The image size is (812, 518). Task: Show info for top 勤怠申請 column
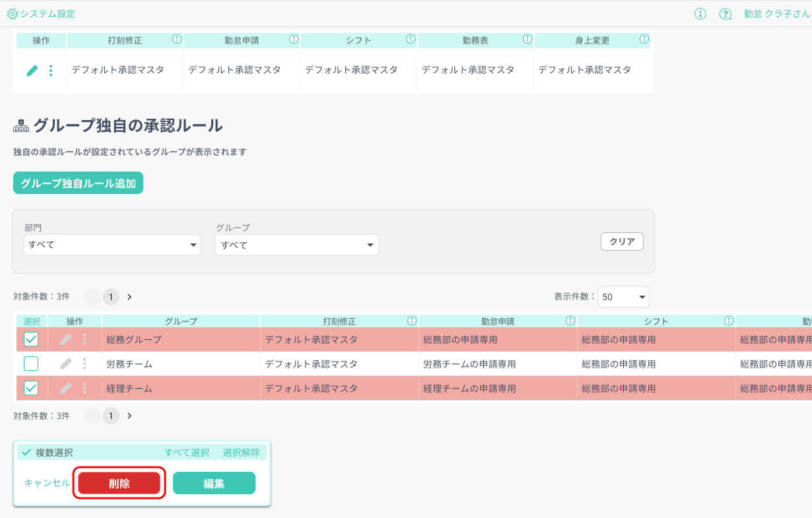294,40
